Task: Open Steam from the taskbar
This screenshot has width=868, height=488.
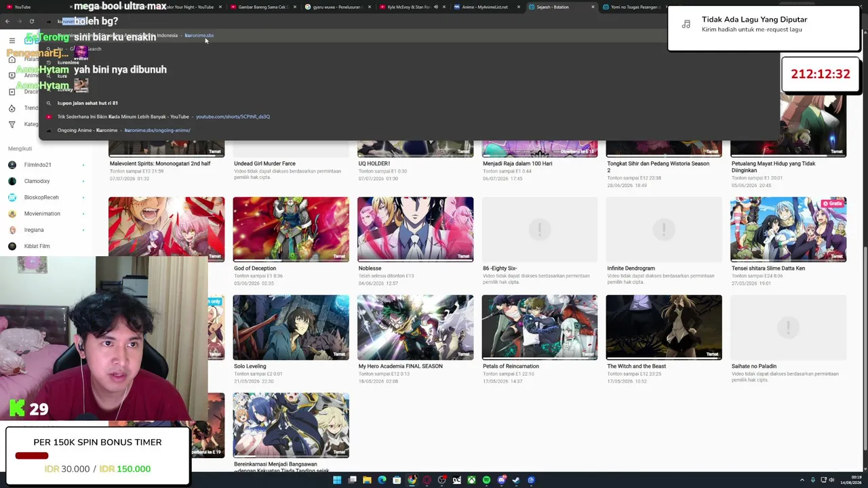Action: 516,480
